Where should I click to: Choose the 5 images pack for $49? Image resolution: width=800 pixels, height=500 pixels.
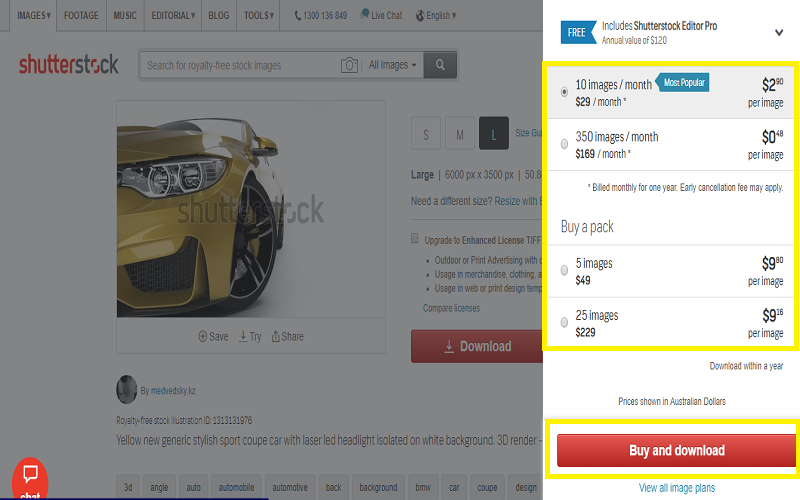[564, 270]
